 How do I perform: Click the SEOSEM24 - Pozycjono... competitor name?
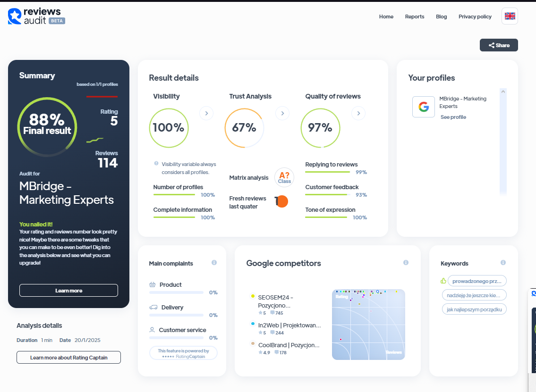coord(275,301)
